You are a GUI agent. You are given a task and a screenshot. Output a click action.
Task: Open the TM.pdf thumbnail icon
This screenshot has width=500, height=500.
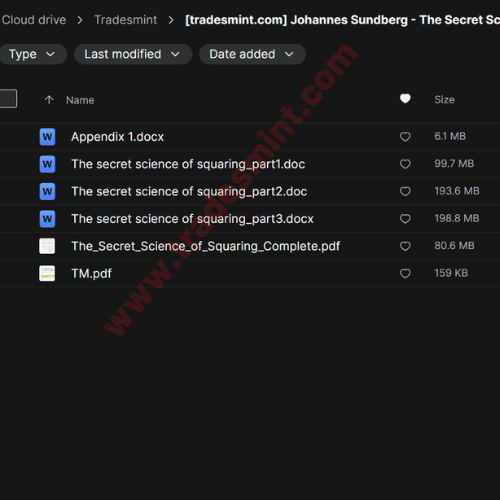tap(47, 273)
